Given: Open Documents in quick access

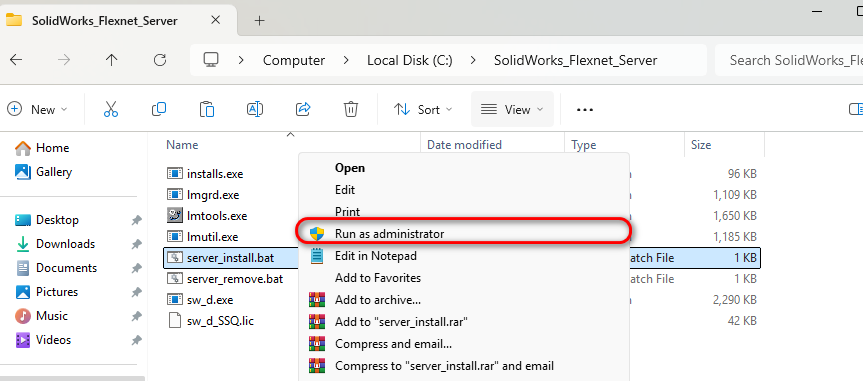Looking at the screenshot, I should coord(56,268).
